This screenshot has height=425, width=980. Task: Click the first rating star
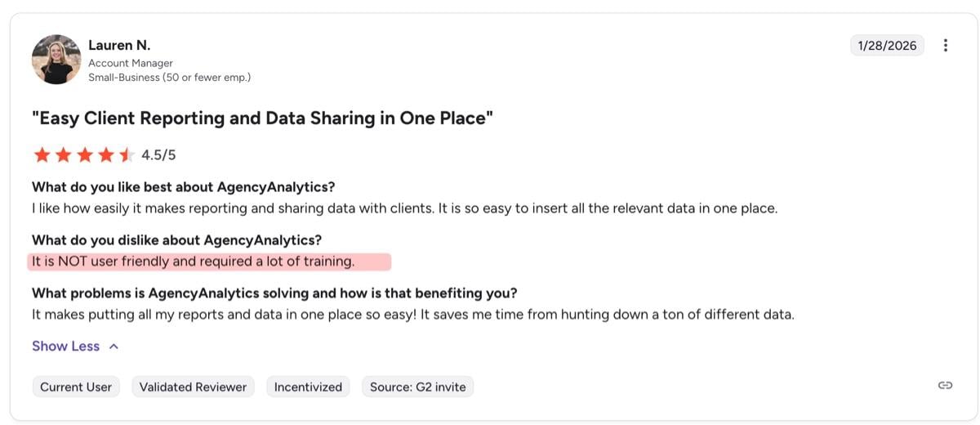click(x=42, y=155)
